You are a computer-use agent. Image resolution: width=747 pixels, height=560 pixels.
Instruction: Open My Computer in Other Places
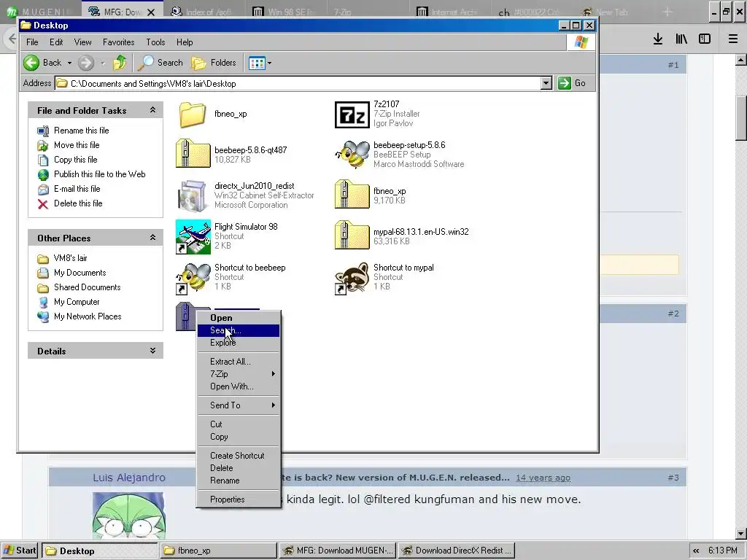[x=77, y=302]
